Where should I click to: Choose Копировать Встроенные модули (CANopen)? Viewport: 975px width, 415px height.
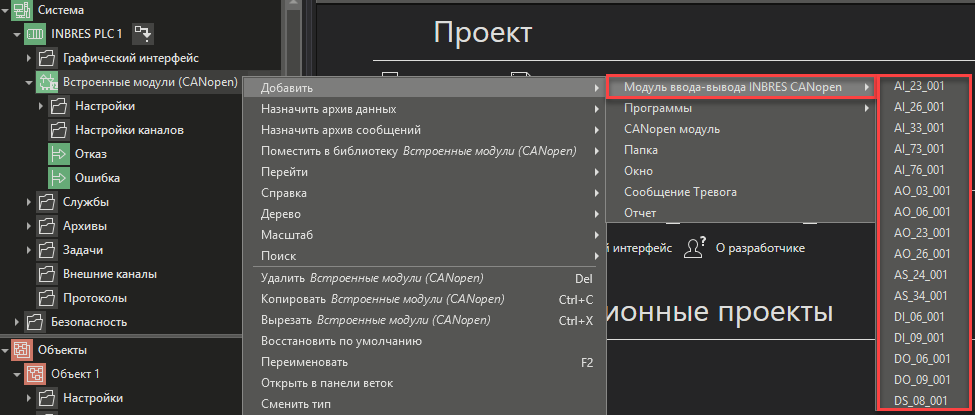pos(424,299)
